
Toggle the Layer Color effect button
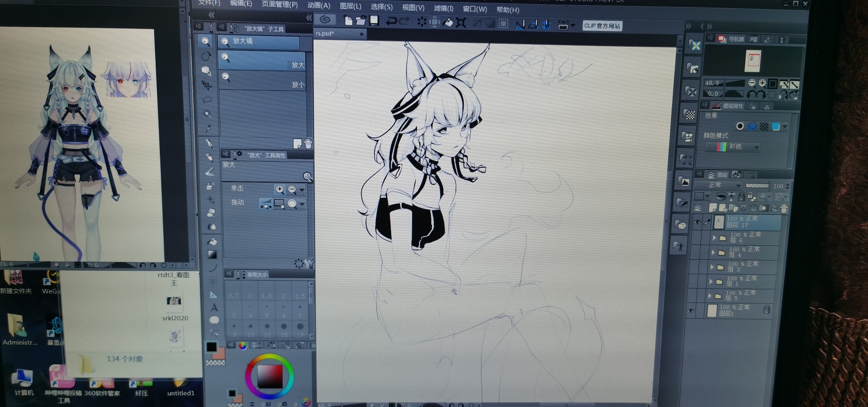[x=776, y=126]
